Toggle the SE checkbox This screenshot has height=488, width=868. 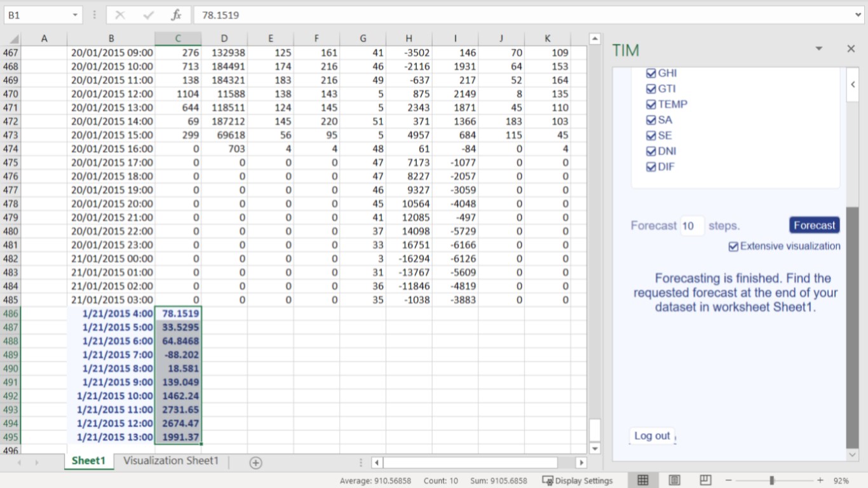[x=651, y=135]
